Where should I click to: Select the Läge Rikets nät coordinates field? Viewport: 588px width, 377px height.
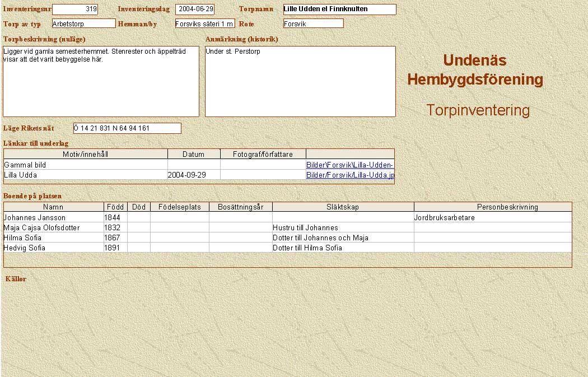pyautogui.click(x=127, y=128)
